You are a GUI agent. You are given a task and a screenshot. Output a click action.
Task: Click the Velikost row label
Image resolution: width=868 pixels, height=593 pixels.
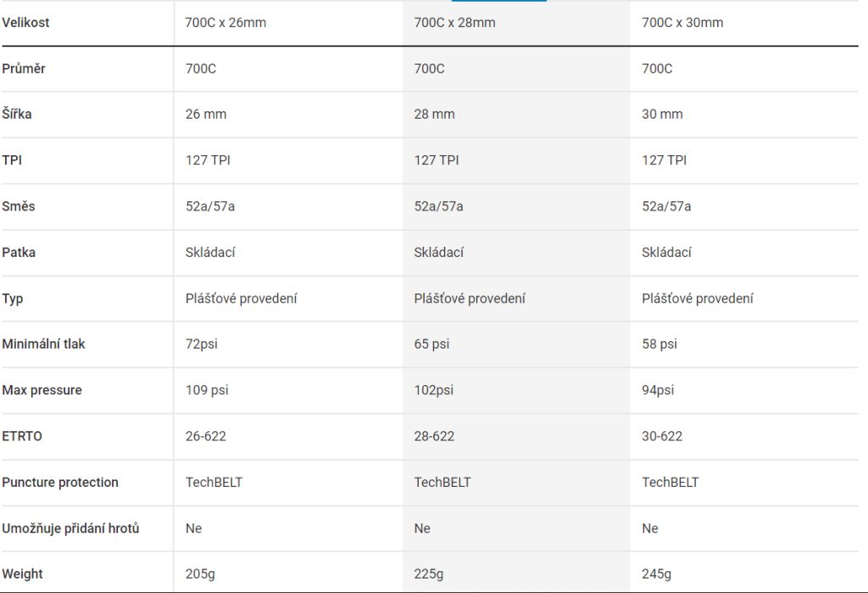click(x=26, y=23)
